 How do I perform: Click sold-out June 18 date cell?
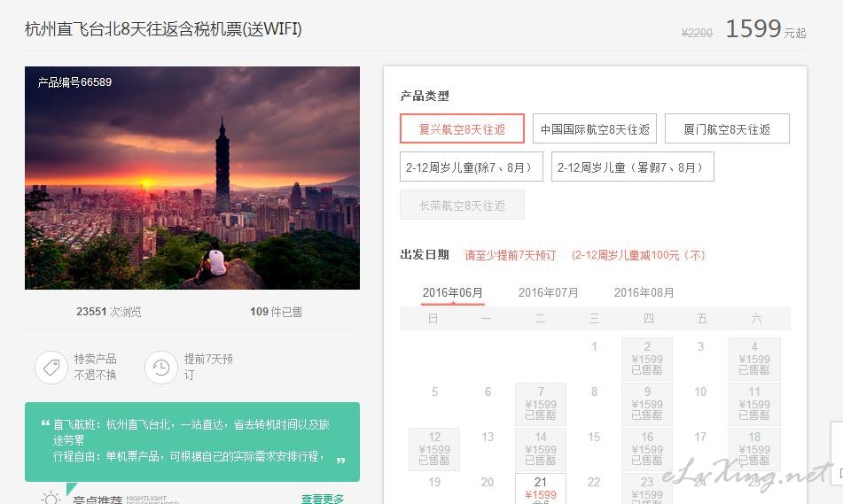point(754,449)
